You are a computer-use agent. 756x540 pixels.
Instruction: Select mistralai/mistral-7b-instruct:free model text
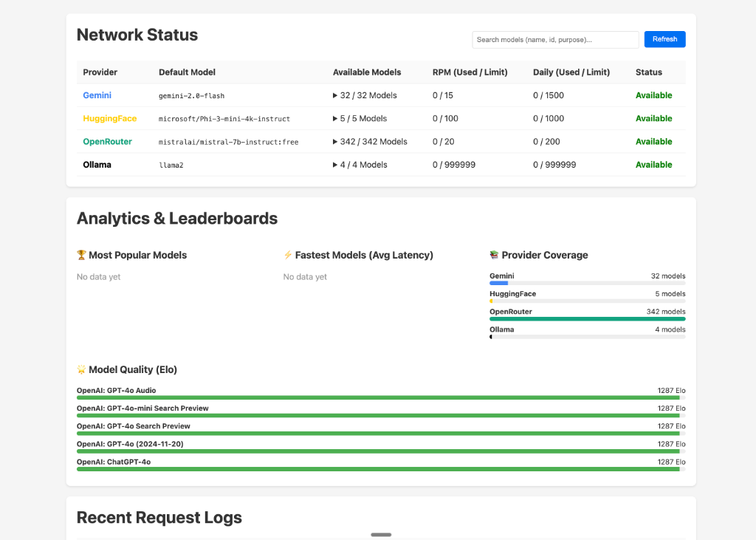pyautogui.click(x=229, y=143)
